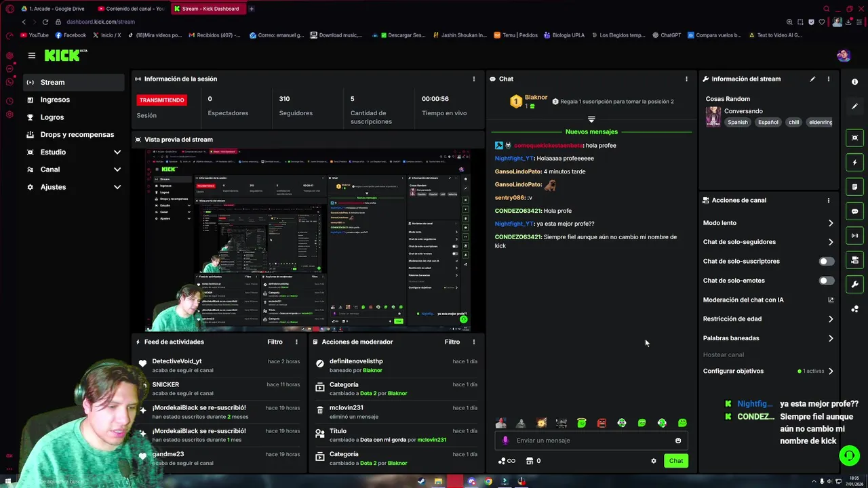Open the emoji picker in chat input
This screenshot has width=868, height=488.
(678, 441)
